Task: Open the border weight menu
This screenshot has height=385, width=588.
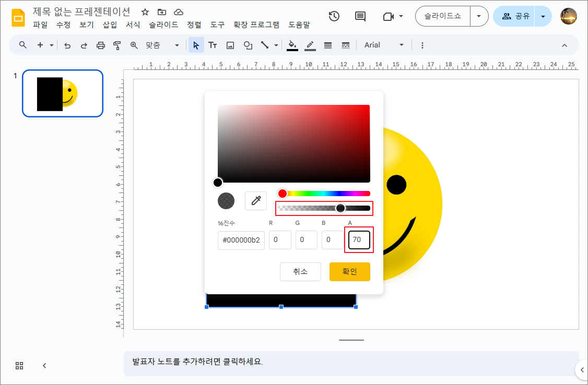Action: 328,45
